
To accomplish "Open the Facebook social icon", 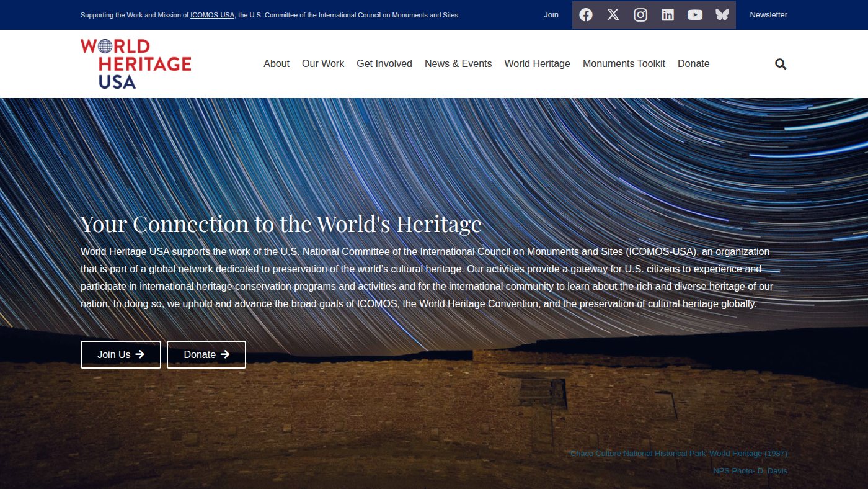I will click(x=586, y=15).
